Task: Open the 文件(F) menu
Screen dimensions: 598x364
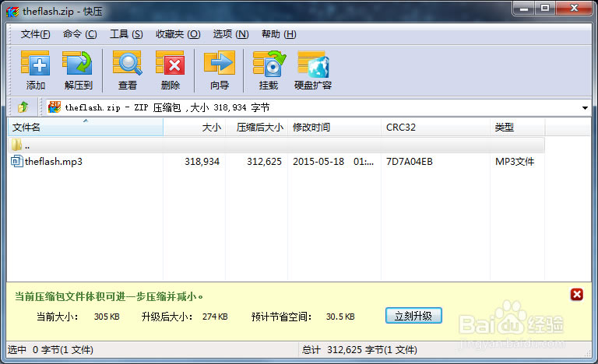Action: tap(35, 34)
